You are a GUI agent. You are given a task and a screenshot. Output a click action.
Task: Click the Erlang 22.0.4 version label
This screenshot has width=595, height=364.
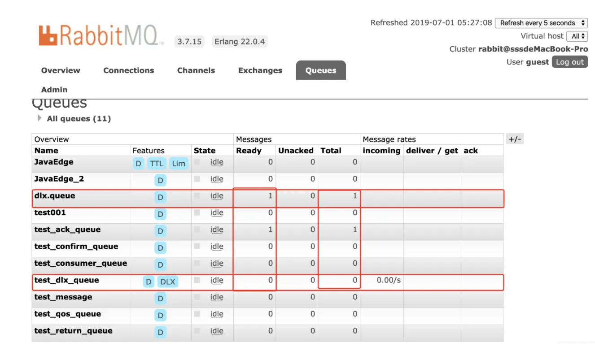click(x=240, y=42)
